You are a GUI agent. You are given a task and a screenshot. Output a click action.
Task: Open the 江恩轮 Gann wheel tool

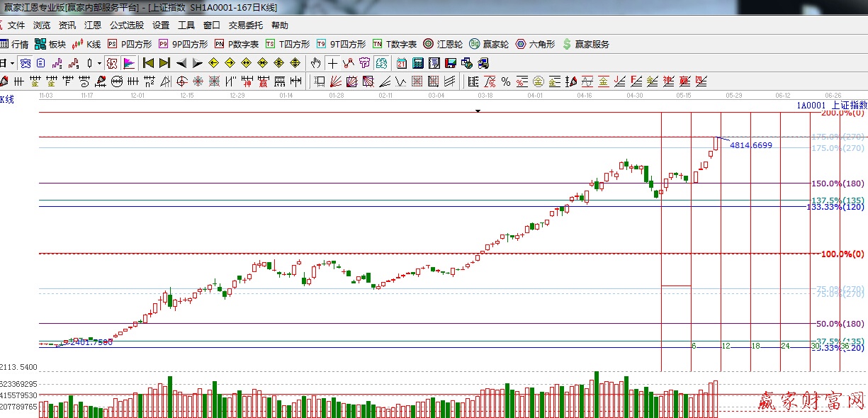point(443,44)
